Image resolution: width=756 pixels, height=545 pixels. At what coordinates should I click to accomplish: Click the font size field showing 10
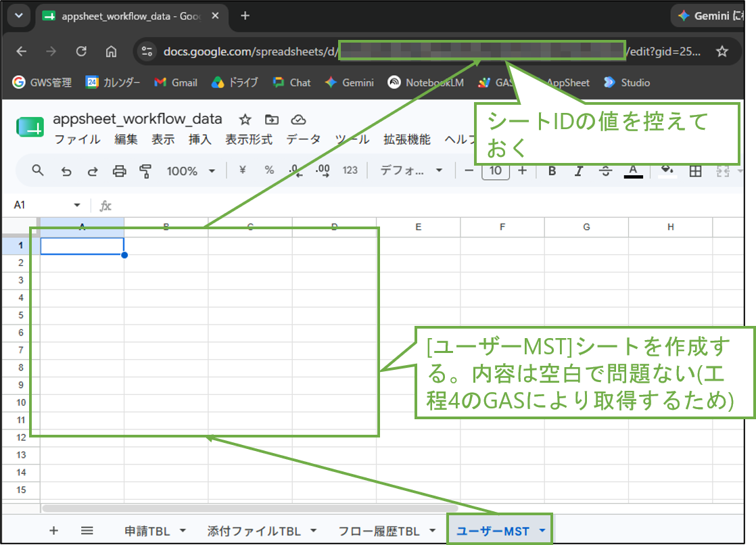coord(495,171)
